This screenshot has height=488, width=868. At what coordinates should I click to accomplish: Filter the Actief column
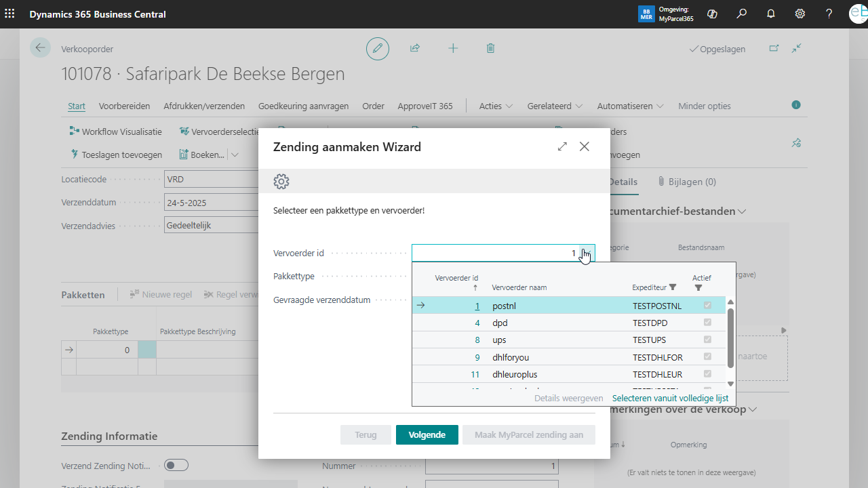click(698, 287)
